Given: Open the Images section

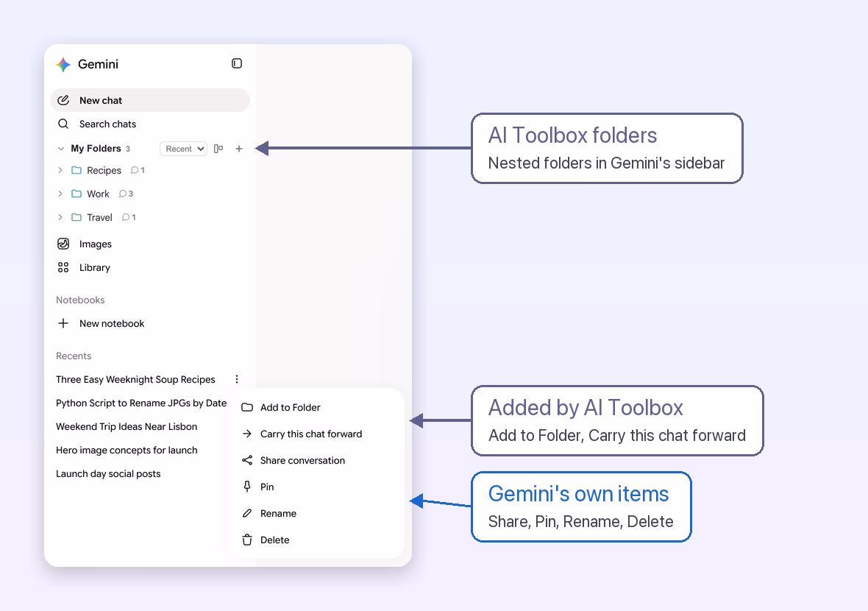Looking at the screenshot, I should click(x=150, y=244).
